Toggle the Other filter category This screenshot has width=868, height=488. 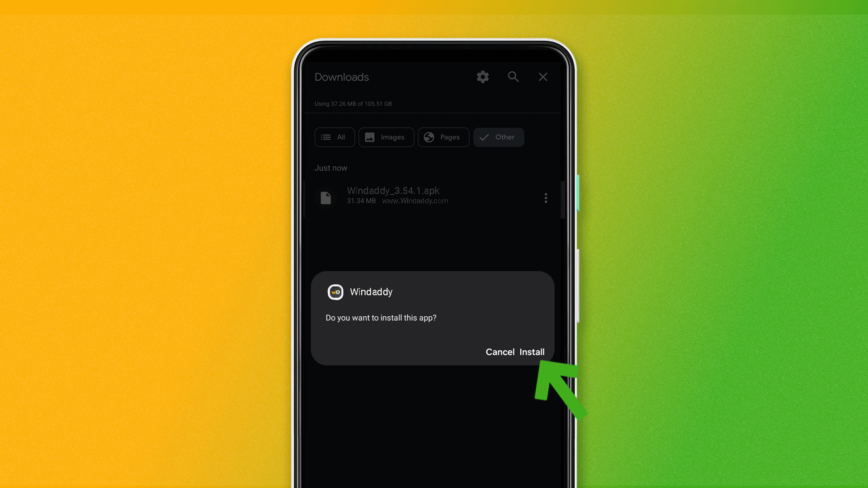point(498,137)
